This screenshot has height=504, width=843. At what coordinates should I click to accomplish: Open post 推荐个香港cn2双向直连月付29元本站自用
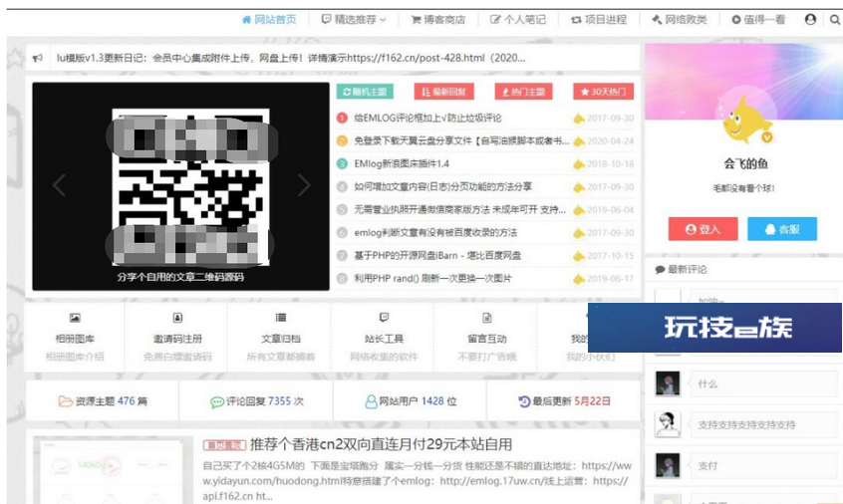tap(381, 444)
